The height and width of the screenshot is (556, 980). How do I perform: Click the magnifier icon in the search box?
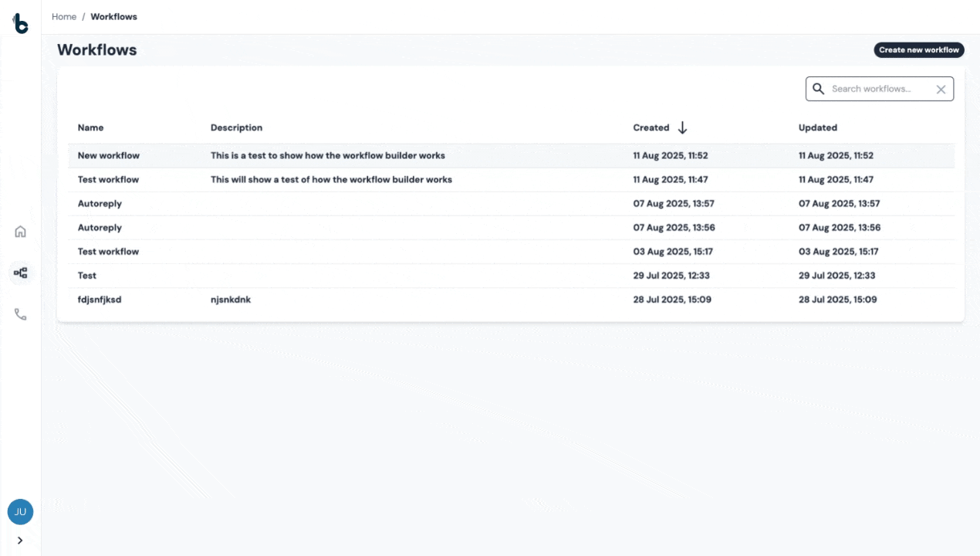pyautogui.click(x=818, y=89)
